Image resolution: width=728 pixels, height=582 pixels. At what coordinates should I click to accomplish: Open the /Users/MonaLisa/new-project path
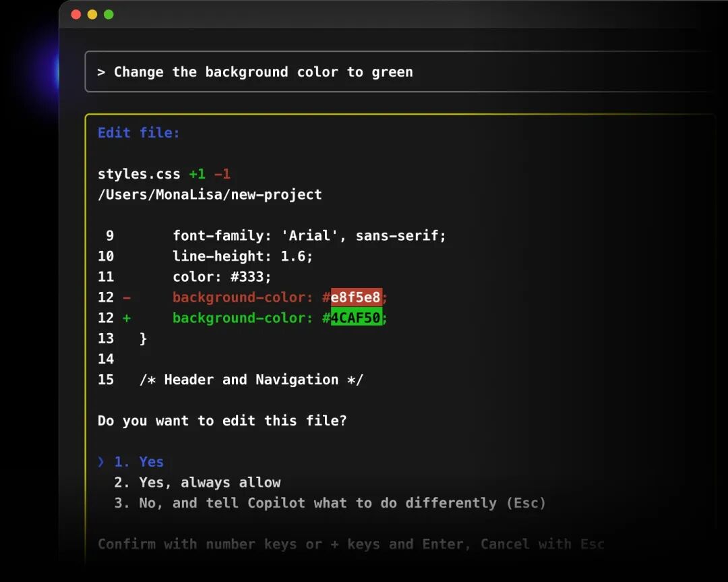(209, 194)
